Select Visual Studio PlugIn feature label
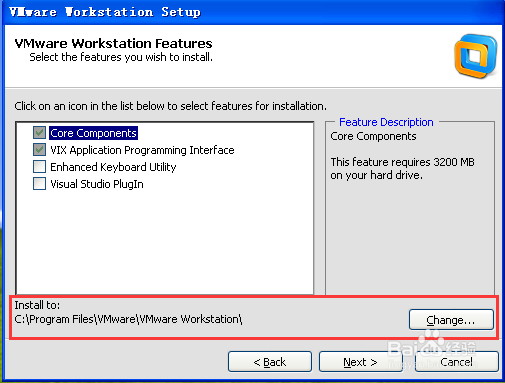The width and height of the screenshot is (505, 383). tap(97, 184)
